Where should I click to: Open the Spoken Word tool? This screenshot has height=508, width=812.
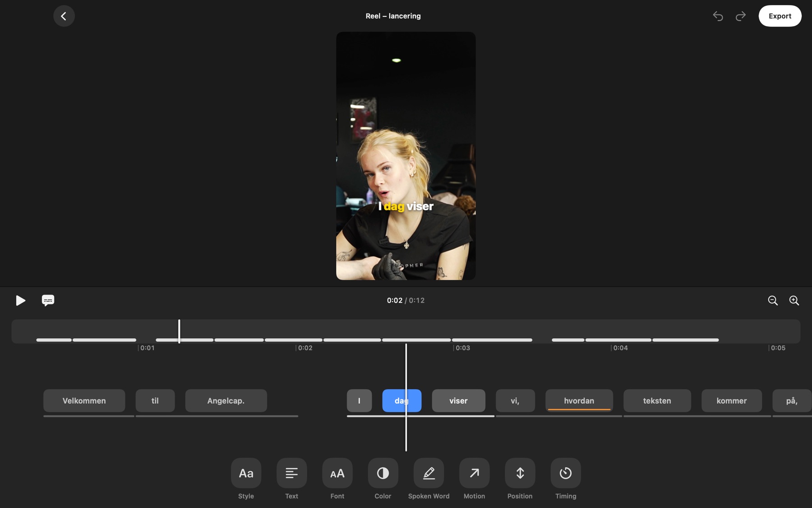429,473
